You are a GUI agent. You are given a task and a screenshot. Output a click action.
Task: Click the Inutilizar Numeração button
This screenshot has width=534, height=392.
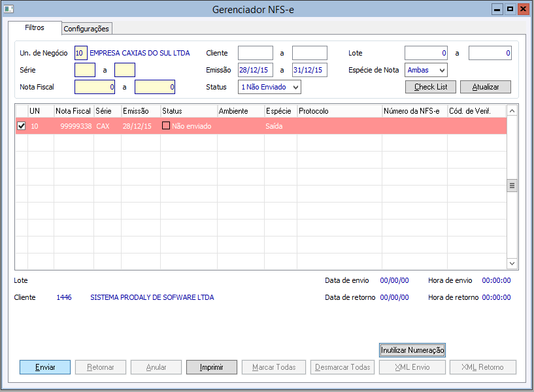412,350
